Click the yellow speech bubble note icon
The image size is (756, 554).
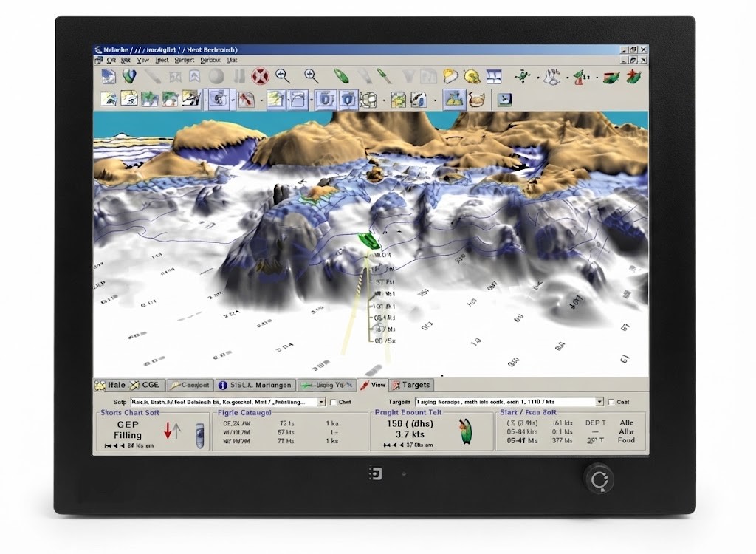pyautogui.click(x=450, y=76)
